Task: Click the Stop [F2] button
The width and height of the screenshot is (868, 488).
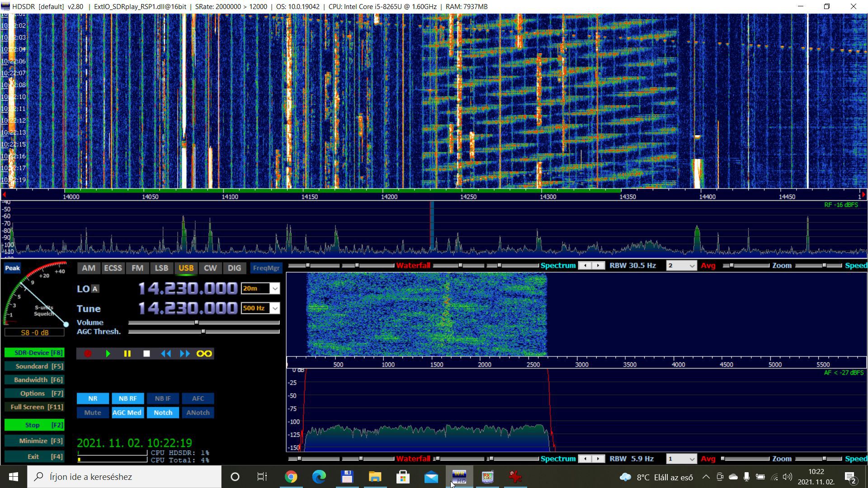Action: tap(34, 425)
